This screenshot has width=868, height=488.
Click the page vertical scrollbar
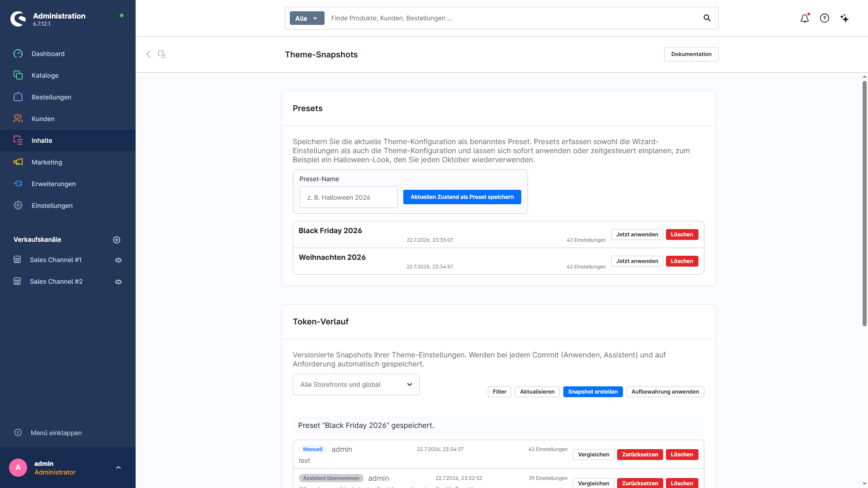tap(864, 203)
